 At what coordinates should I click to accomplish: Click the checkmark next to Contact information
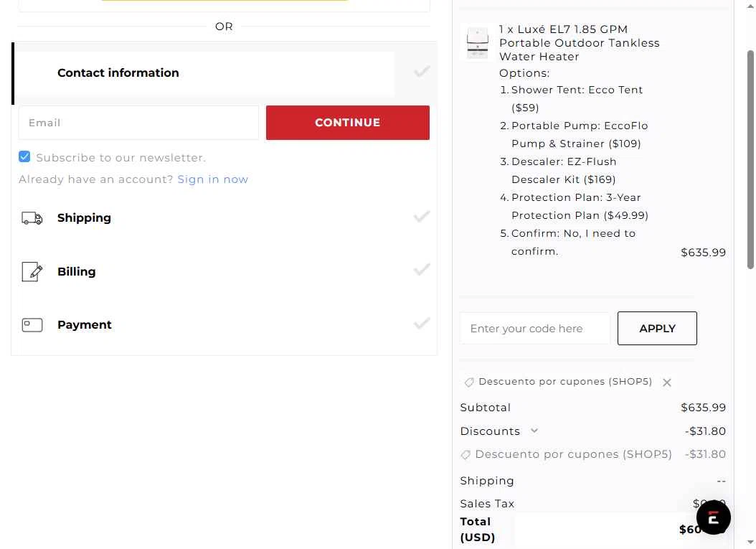point(421,72)
